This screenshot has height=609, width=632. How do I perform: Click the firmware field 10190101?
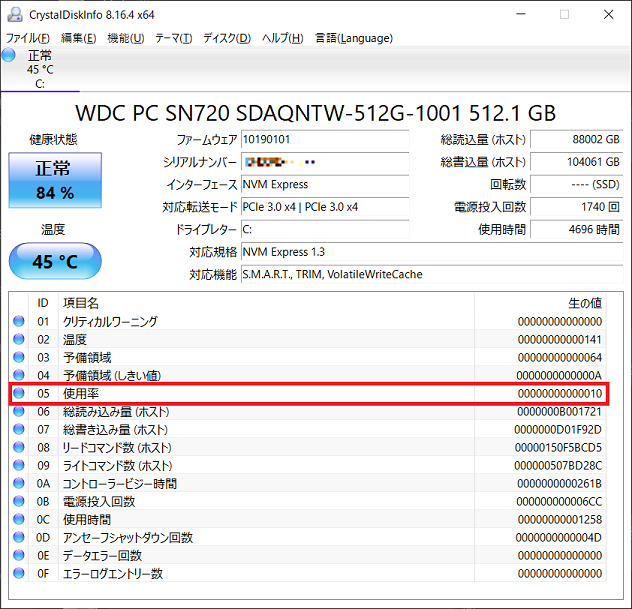coord(325,139)
